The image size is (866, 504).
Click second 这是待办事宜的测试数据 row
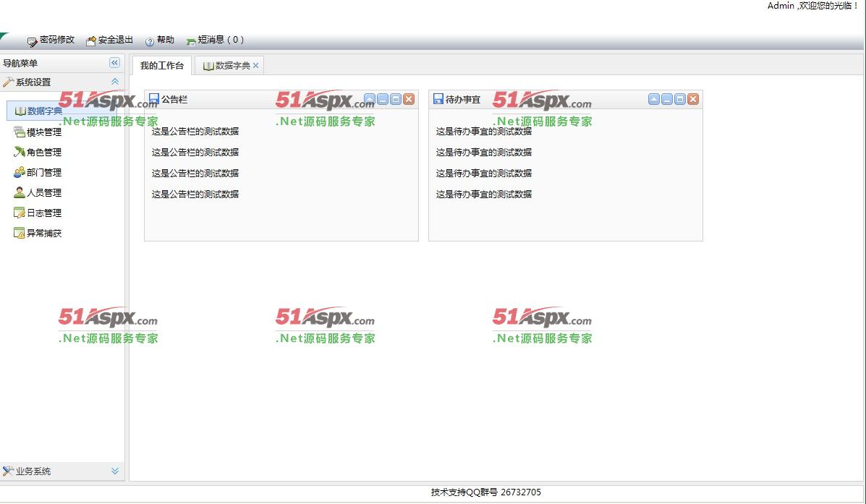484,153
